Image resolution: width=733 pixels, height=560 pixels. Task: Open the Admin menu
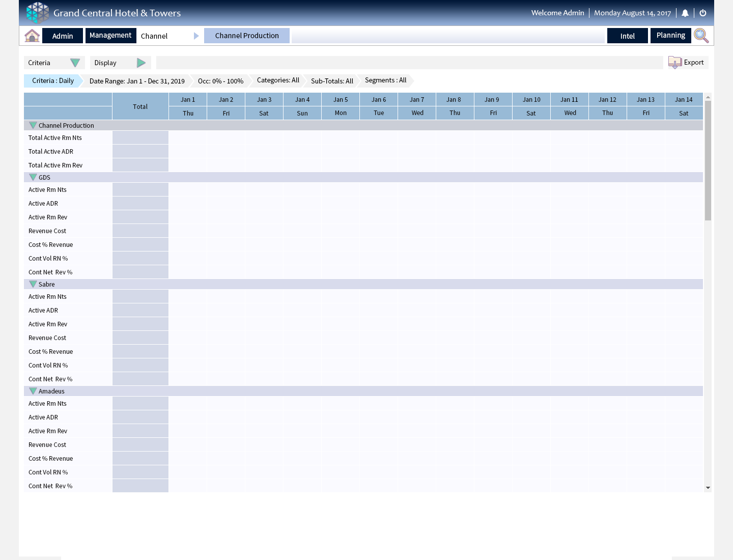click(x=63, y=36)
